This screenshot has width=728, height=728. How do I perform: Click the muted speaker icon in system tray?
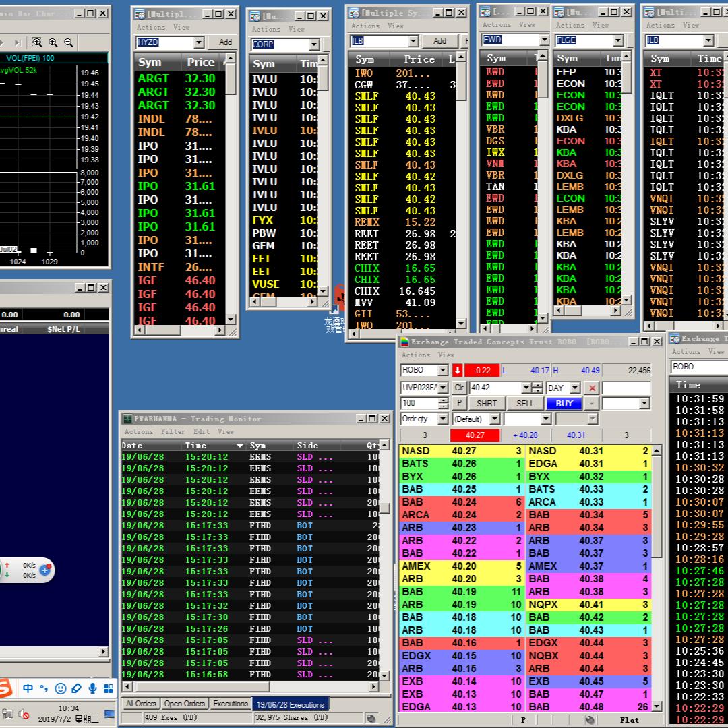tap(24, 714)
